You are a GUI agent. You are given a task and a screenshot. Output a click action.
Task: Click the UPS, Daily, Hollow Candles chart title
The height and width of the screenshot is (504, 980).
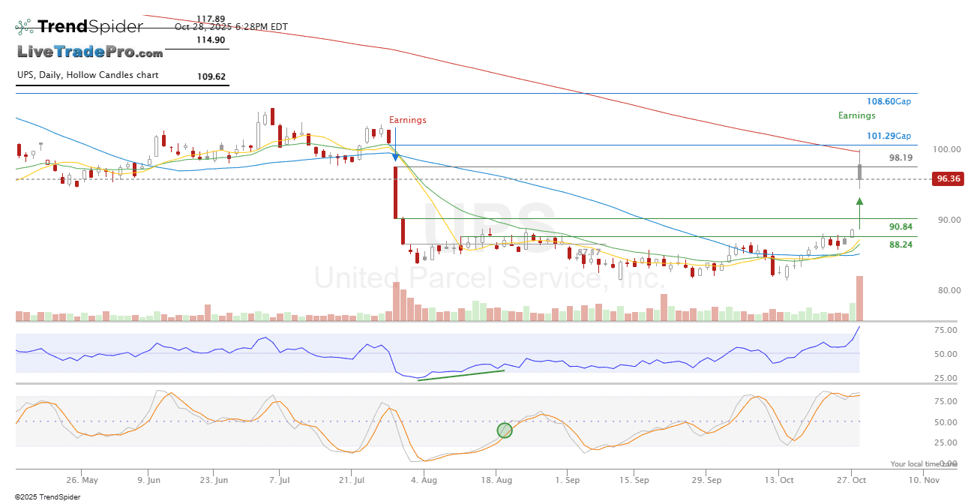click(x=88, y=76)
